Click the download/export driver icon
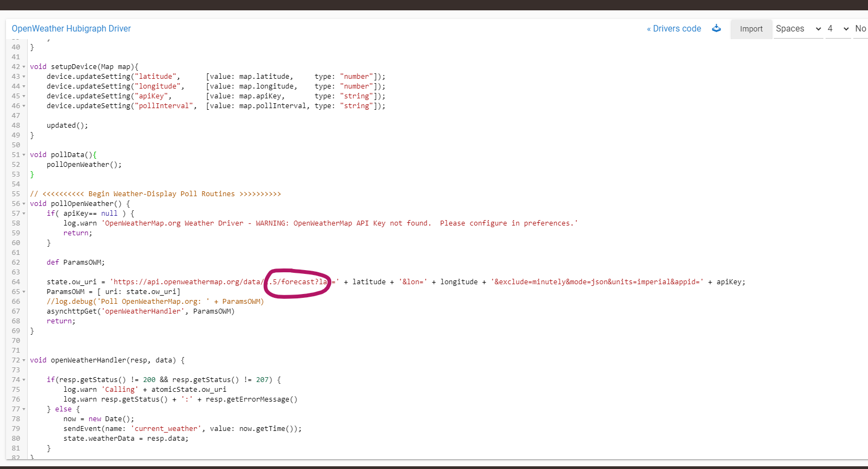Screen dimensions: 868x469 [716, 28]
